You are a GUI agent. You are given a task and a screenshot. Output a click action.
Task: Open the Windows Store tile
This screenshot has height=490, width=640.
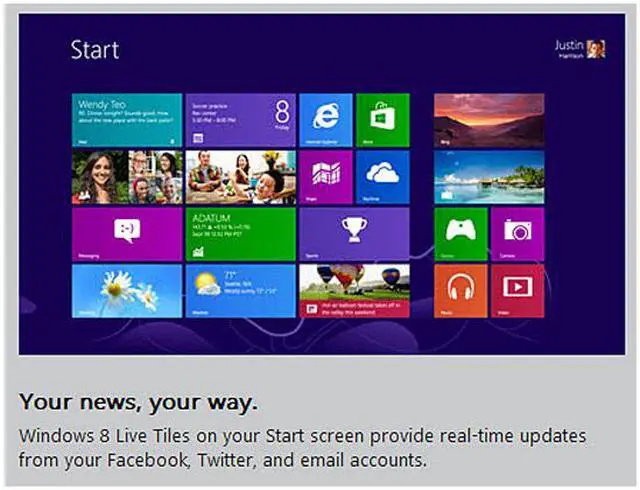point(383,120)
